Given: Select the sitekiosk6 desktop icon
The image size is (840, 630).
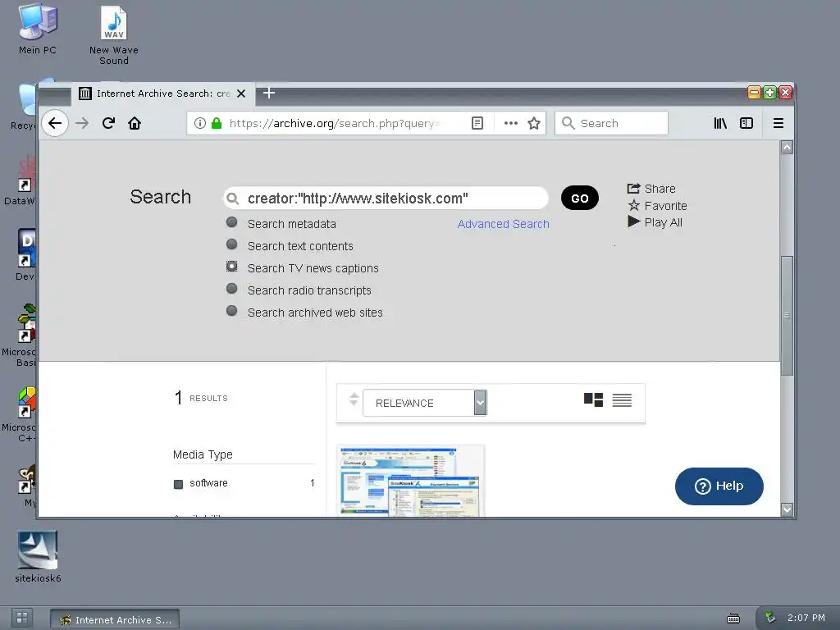Looking at the screenshot, I should point(38,557).
